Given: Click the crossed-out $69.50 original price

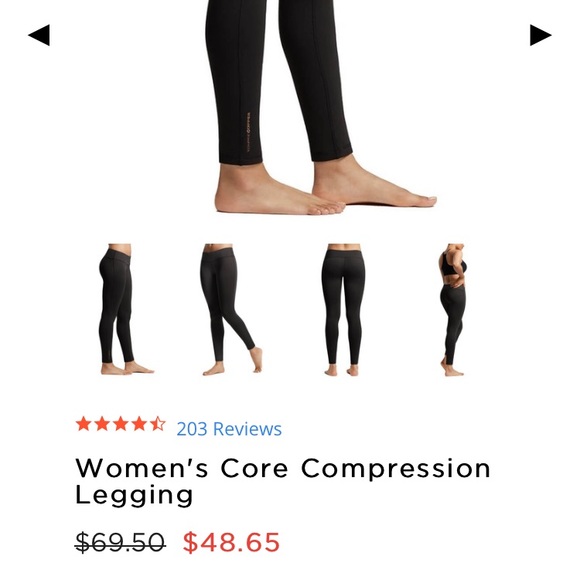Looking at the screenshot, I should [x=120, y=542].
